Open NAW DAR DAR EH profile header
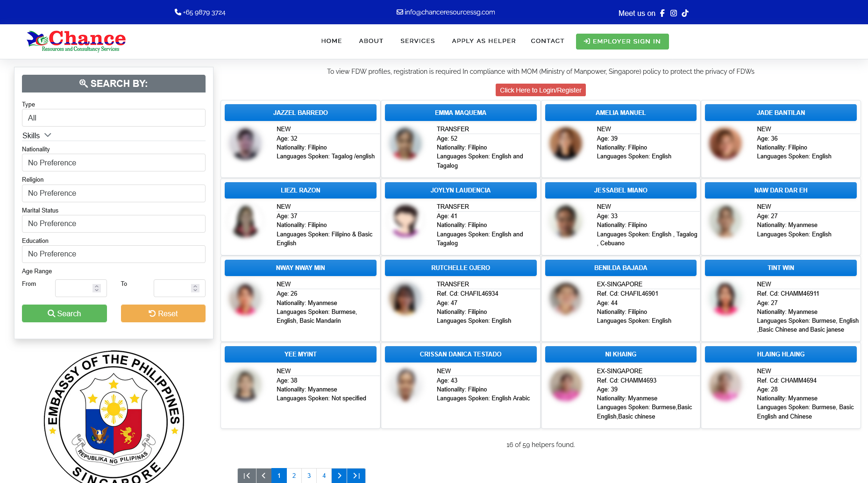The width and height of the screenshot is (868, 483). 781,190
